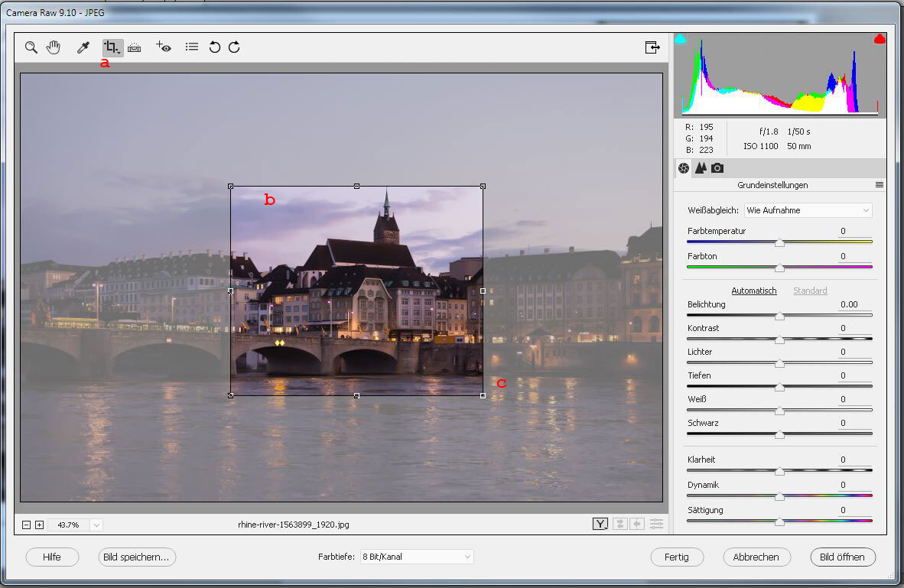The width and height of the screenshot is (904, 588).
Task: Open the Farbtiefe 8 Bit/Kanal dropdown
Action: click(x=417, y=557)
